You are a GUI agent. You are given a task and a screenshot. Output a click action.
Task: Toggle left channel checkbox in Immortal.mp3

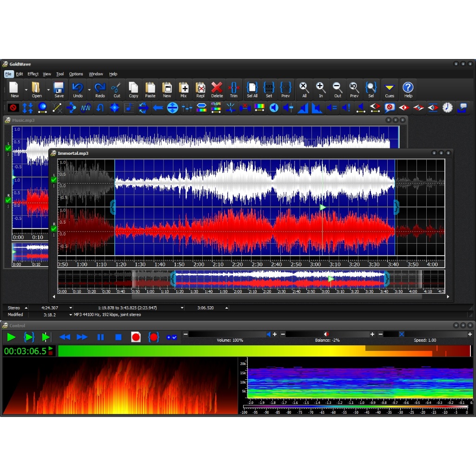(x=54, y=180)
